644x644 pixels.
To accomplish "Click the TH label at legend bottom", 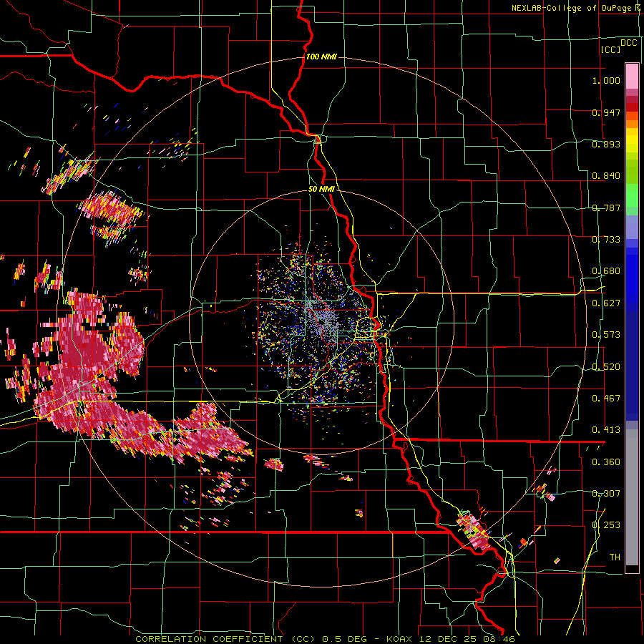I will click(x=615, y=557).
